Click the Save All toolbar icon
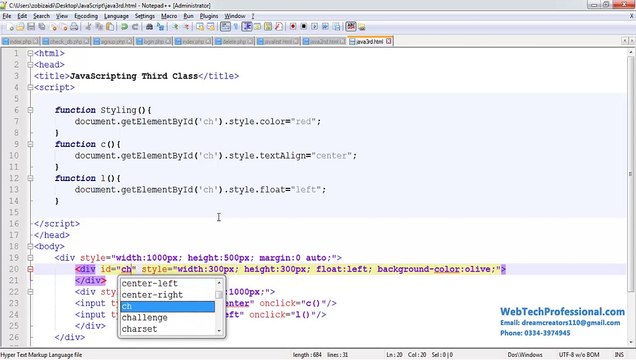The height and width of the screenshot is (360, 636). (x=42, y=27)
